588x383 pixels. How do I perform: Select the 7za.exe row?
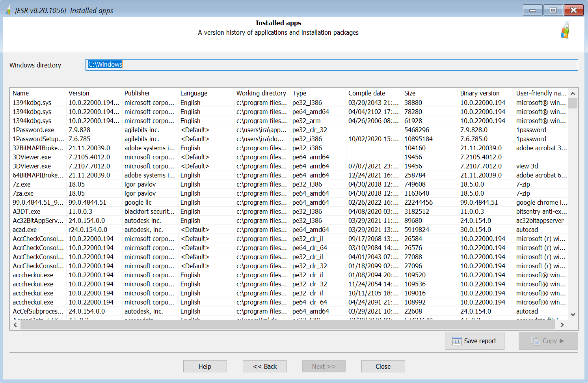tap(23, 193)
